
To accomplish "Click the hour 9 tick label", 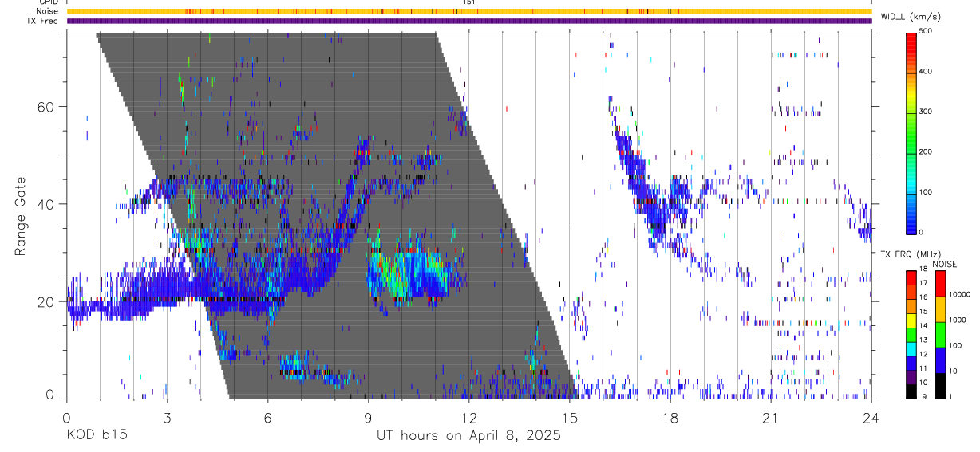I will (368, 418).
